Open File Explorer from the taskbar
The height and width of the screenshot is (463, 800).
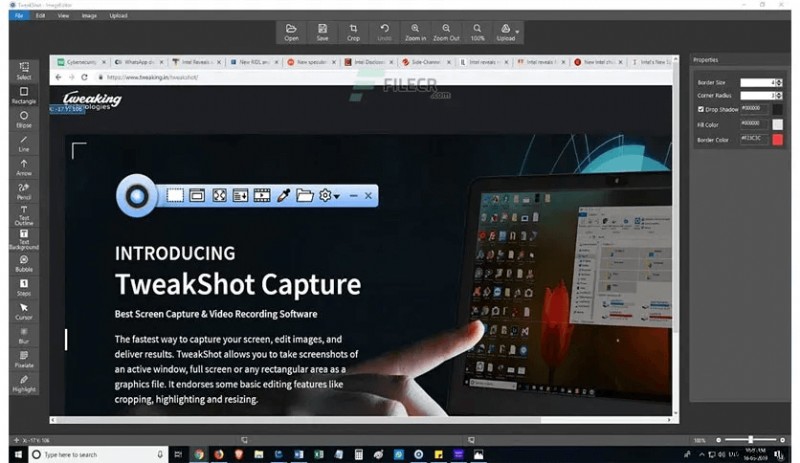coord(259,454)
